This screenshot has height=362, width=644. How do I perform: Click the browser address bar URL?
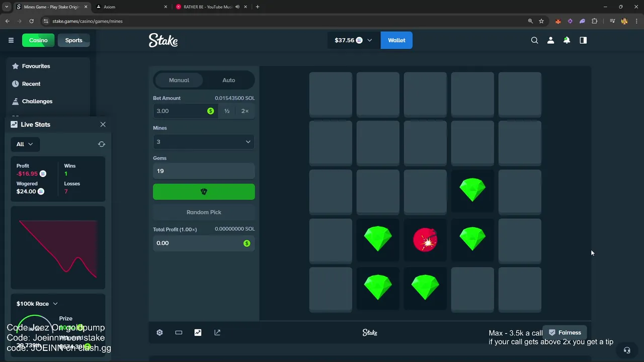[x=88, y=21]
